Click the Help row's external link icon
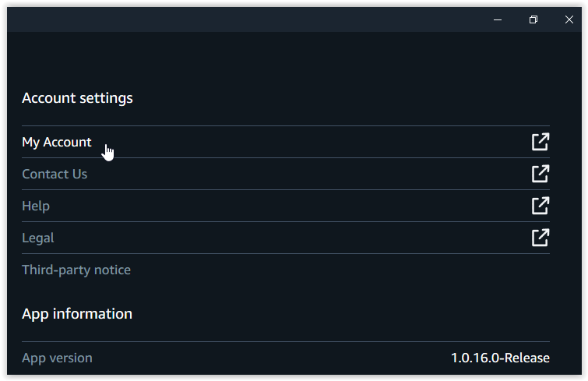 click(540, 206)
